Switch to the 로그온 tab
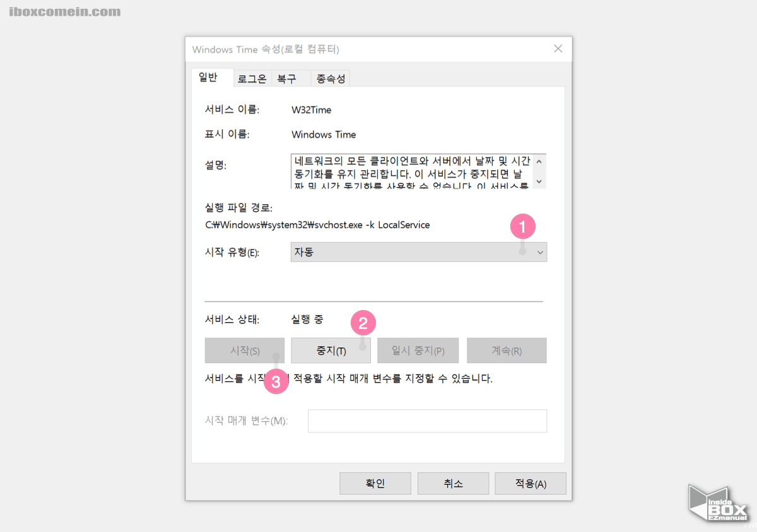 pos(252,78)
